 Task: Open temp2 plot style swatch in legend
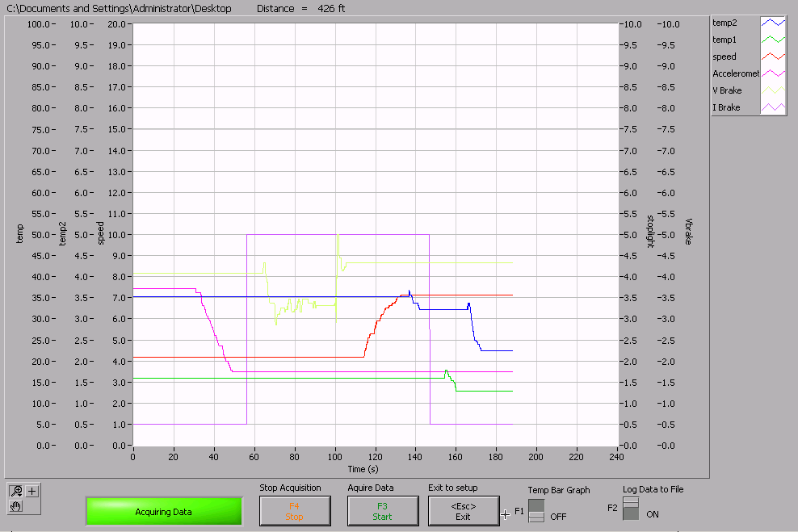[773, 23]
